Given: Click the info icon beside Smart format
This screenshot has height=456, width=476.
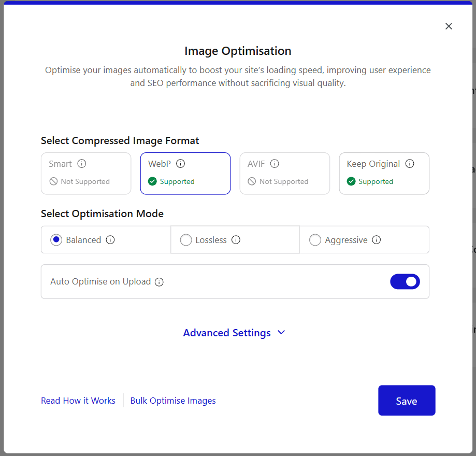Looking at the screenshot, I should (81, 163).
